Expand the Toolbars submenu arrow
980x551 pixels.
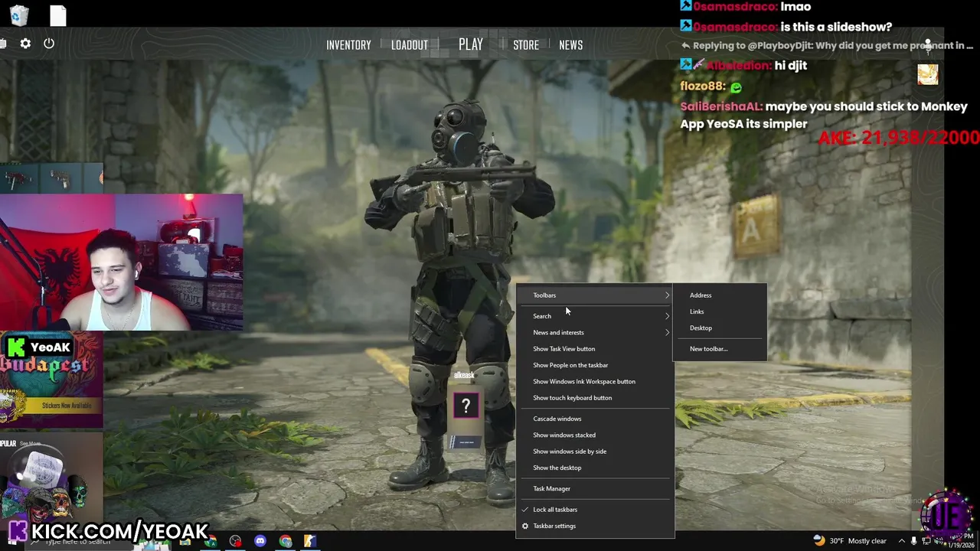click(x=667, y=295)
